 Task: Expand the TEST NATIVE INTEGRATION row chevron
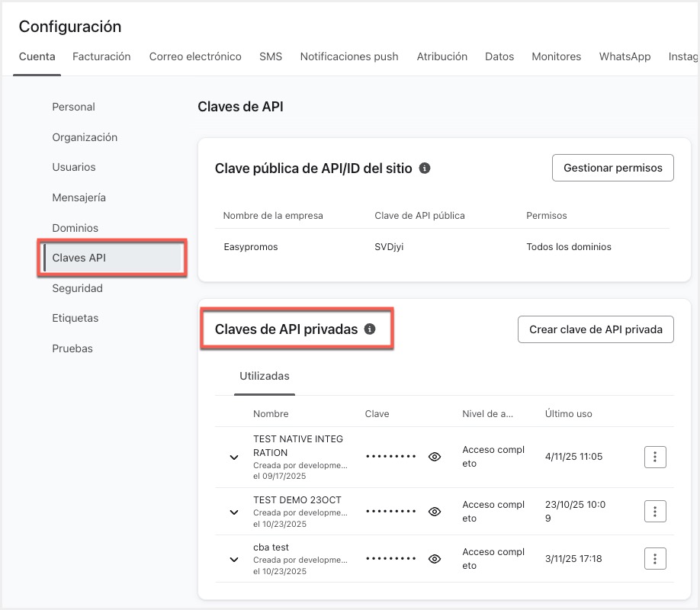(234, 457)
